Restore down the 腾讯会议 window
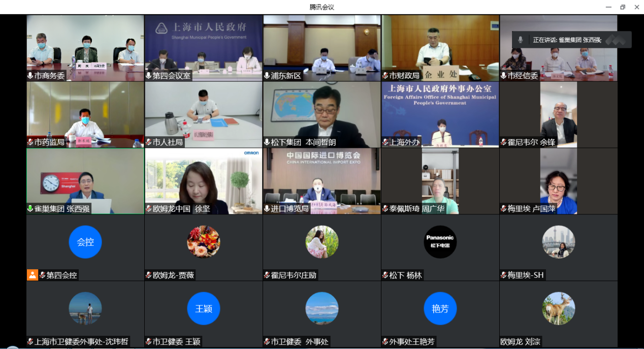Screen dimensions: 644x349 [x=623, y=7]
